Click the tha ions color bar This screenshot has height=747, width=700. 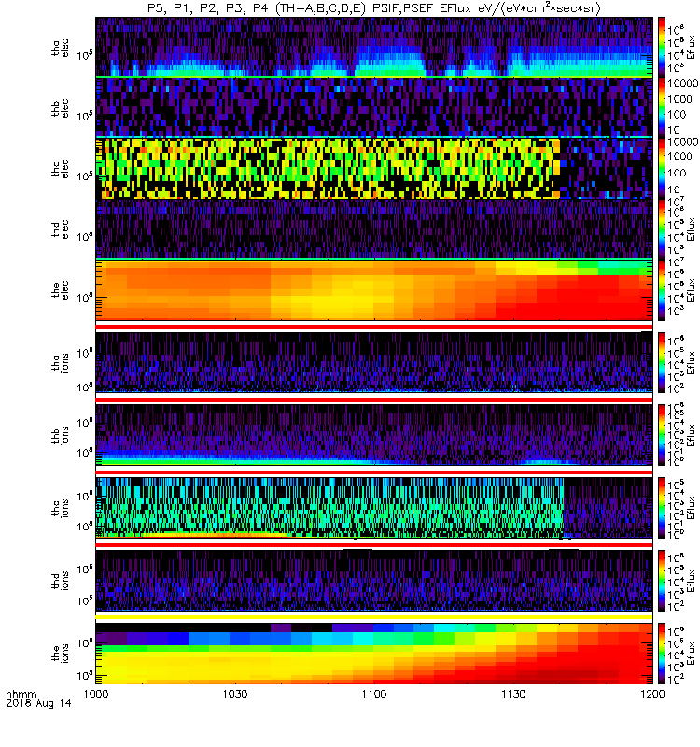pos(662,362)
